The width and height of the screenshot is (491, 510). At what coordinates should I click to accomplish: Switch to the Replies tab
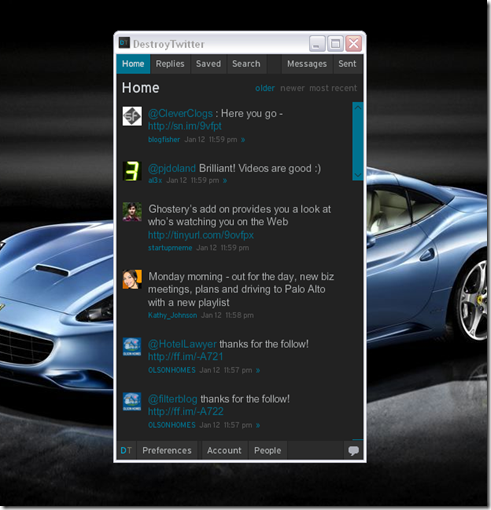pos(170,64)
